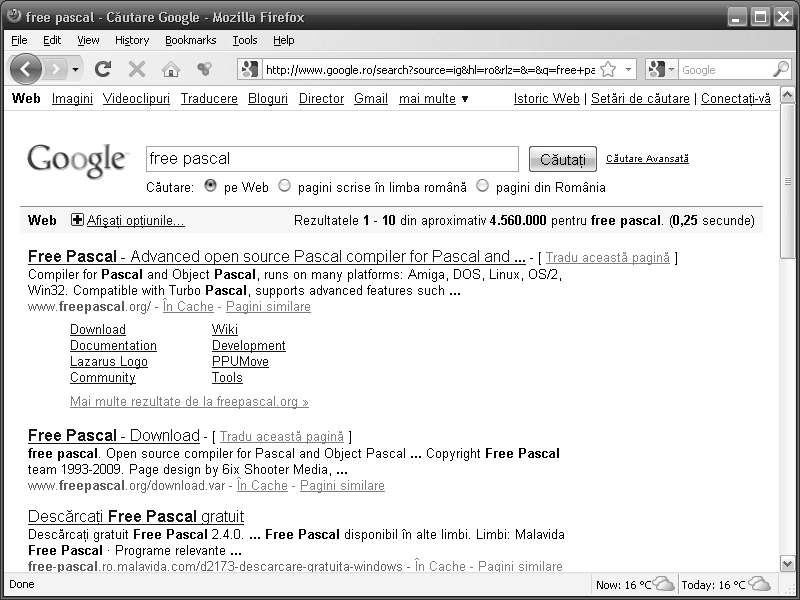Open Setări de căutare link
The height and width of the screenshot is (600, 800).
tap(640, 98)
